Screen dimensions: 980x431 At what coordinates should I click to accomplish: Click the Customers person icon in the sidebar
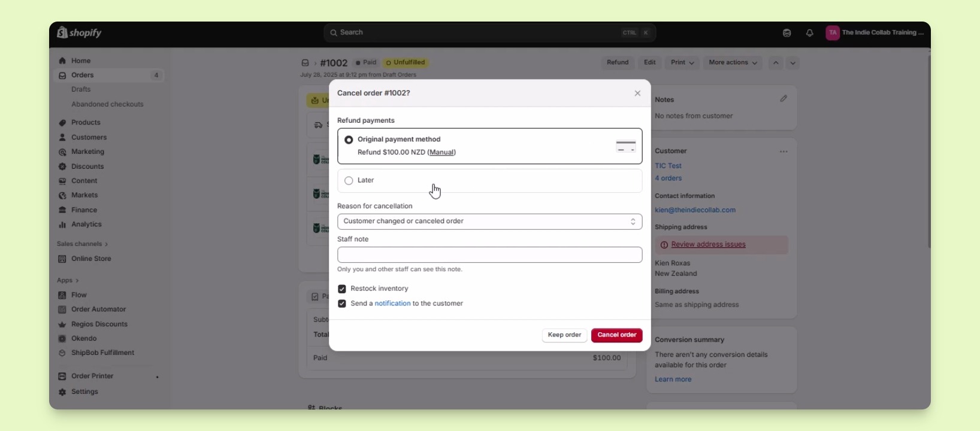pos(62,138)
